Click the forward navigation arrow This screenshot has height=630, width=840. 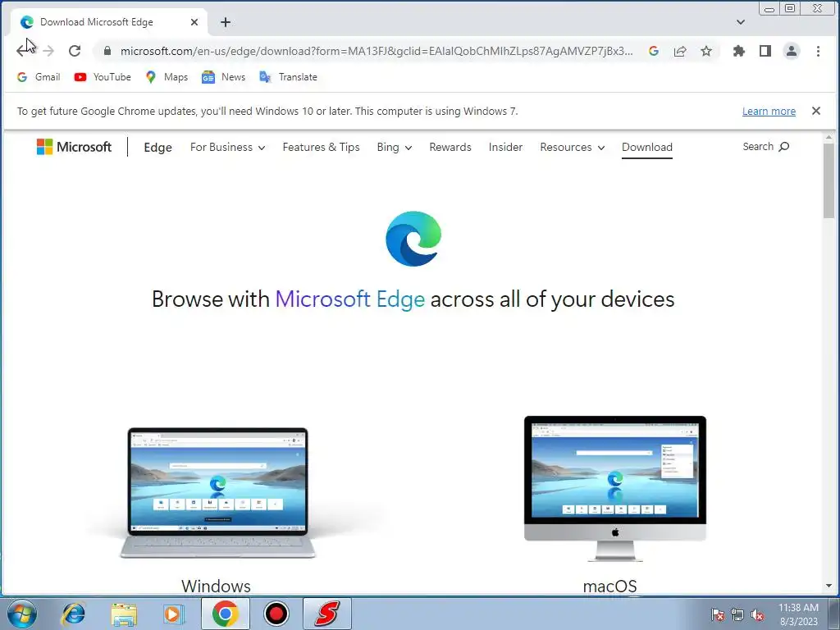(48, 51)
